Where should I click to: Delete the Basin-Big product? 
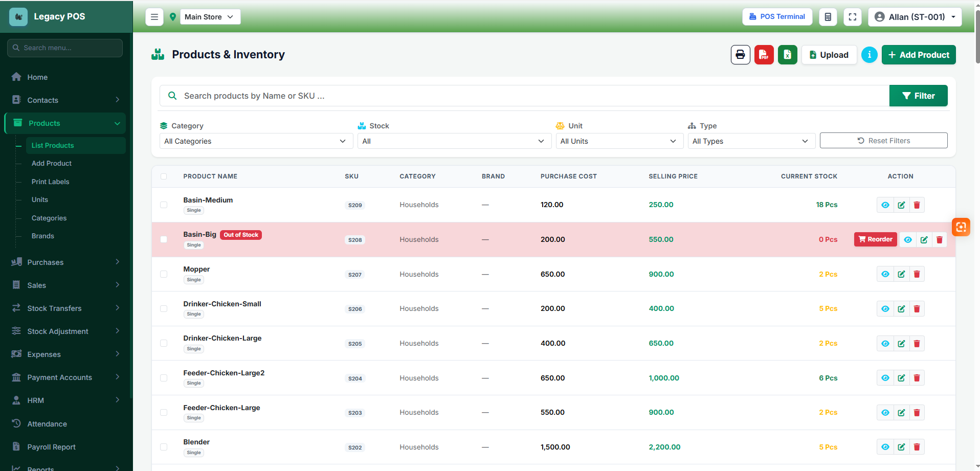coord(939,240)
